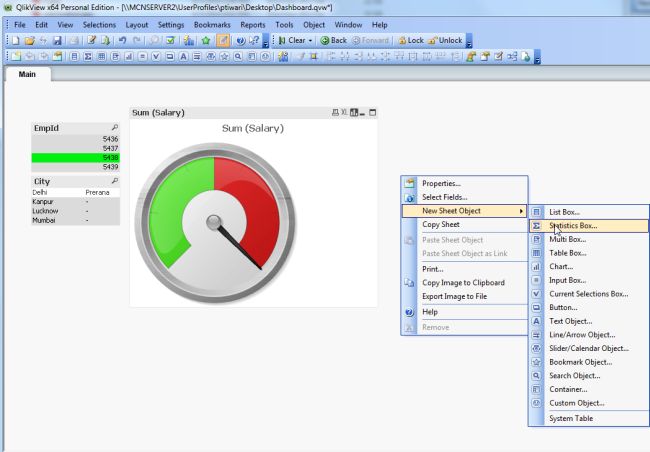This screenshot has height=452, width=650.
Task: Expand the Clear button dropdown arrow
Action: (310, 41)
